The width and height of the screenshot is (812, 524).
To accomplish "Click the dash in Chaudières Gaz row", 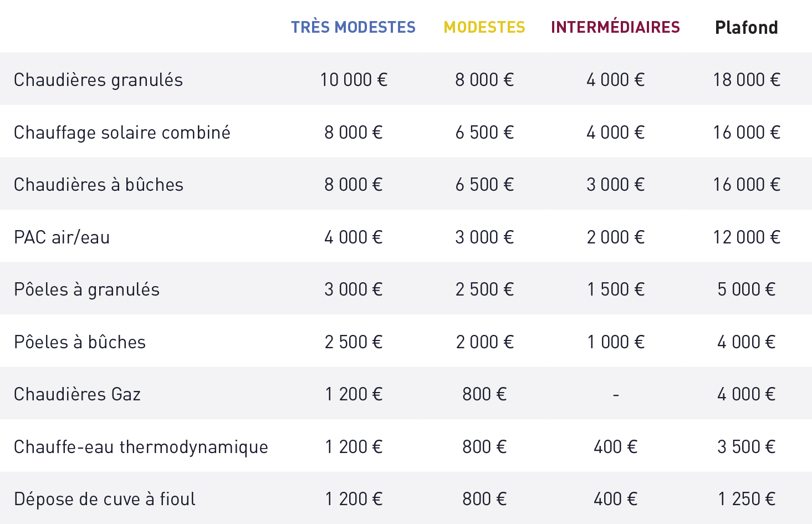I will [x=616, y=395].
